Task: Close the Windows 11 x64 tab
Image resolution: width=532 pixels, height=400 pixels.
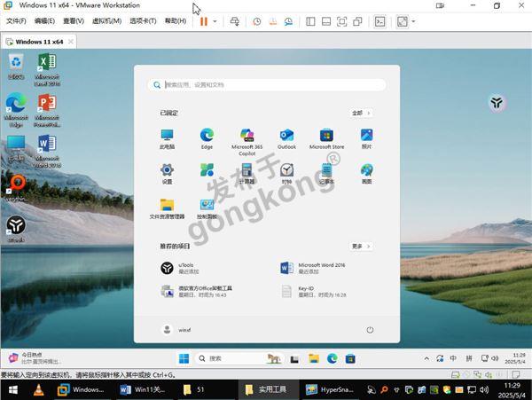Action: (71, 42)
